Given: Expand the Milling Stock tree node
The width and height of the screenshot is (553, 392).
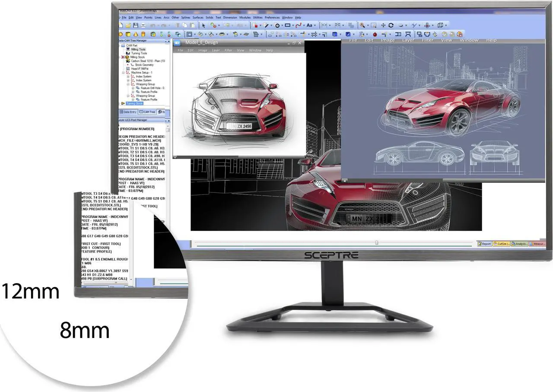Looking at the screenshot, I should click(x=119, y=57).
